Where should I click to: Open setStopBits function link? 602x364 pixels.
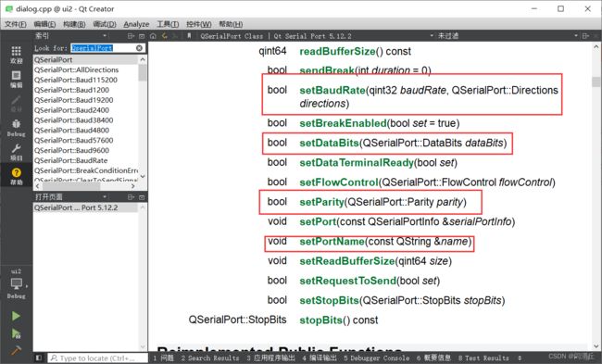point(329,300)
